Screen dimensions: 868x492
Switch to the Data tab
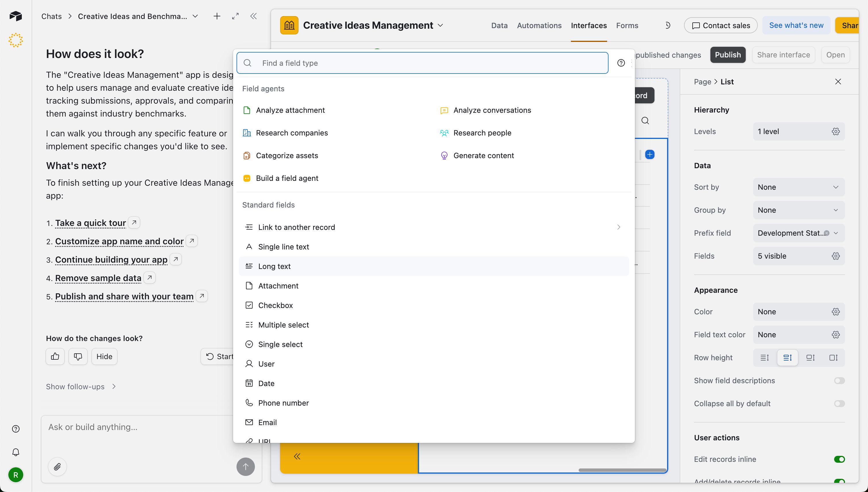(x=499, y=25)
